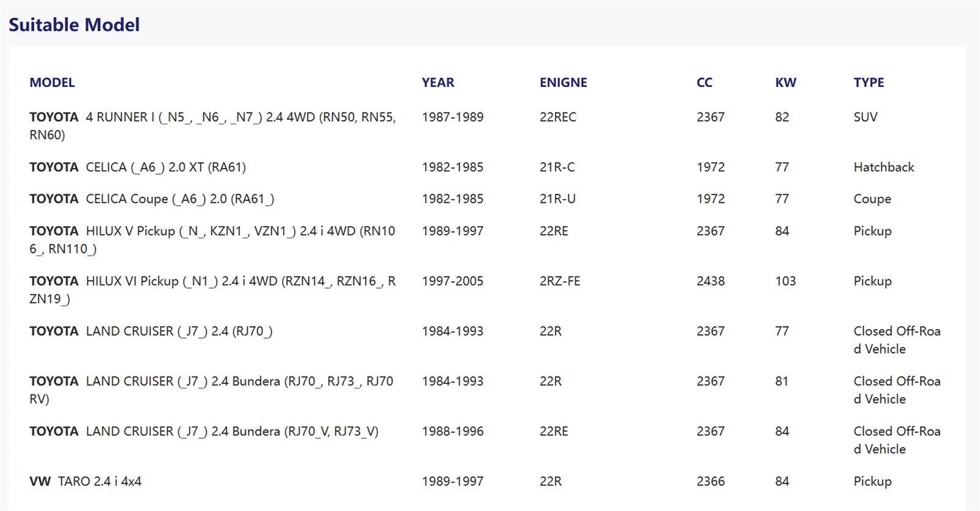Click the CC column header
This screenshot has width=980, height=511.
pyautogui.click(x=704, y=83)
